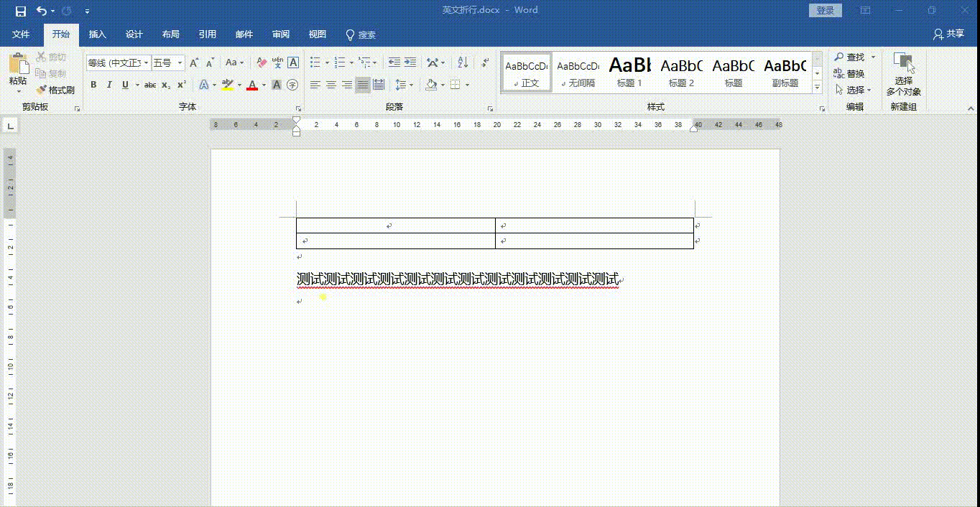This screenshot has width=980, height=507.
Task: Click the Increase Indent icon
Action: pyautogui.click(x=410, y=63)
